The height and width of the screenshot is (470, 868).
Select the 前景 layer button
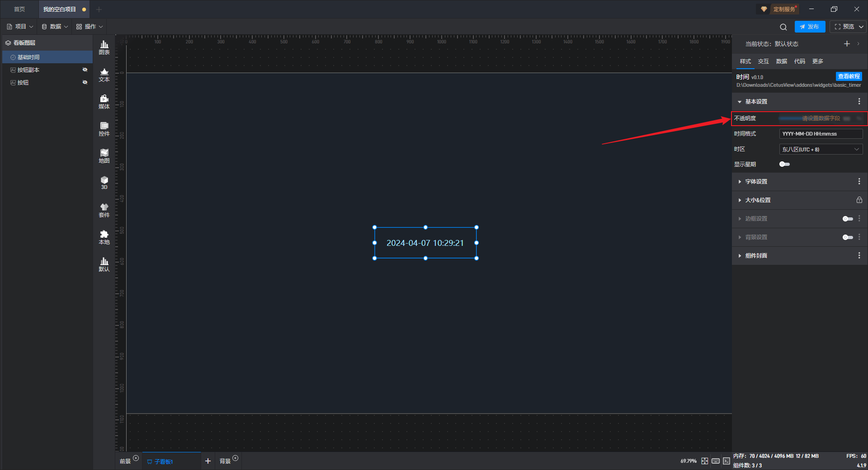point(125,461)
